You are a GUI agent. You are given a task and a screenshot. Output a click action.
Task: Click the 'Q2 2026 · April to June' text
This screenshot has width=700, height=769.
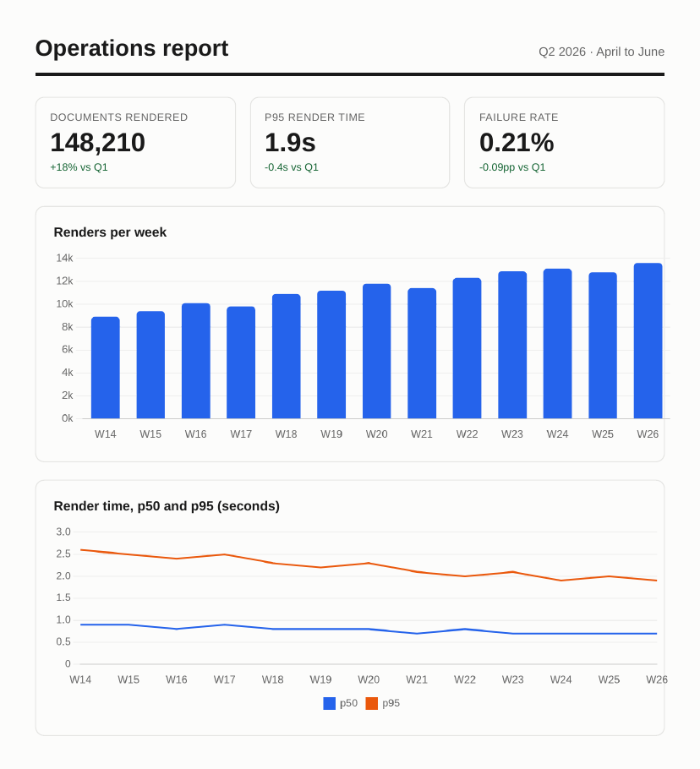[601, 52]
